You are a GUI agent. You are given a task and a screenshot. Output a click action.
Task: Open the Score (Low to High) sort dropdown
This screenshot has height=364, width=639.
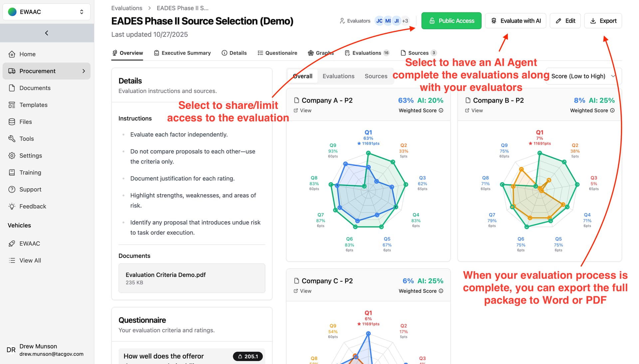(x=583, y=76)
